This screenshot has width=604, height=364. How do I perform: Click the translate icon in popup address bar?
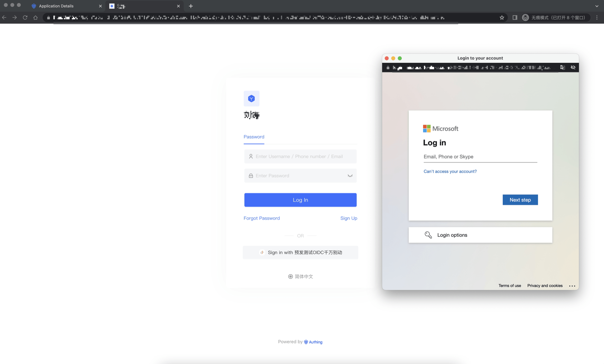click(x=562, y=68)
